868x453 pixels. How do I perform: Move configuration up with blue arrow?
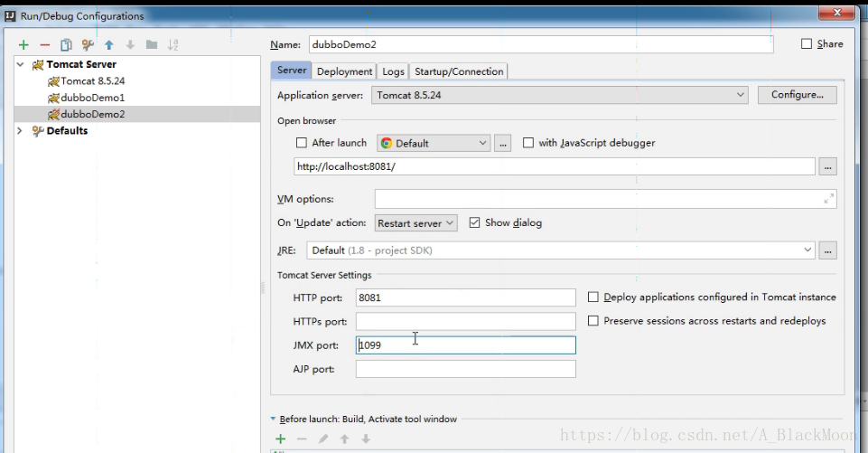109,45
